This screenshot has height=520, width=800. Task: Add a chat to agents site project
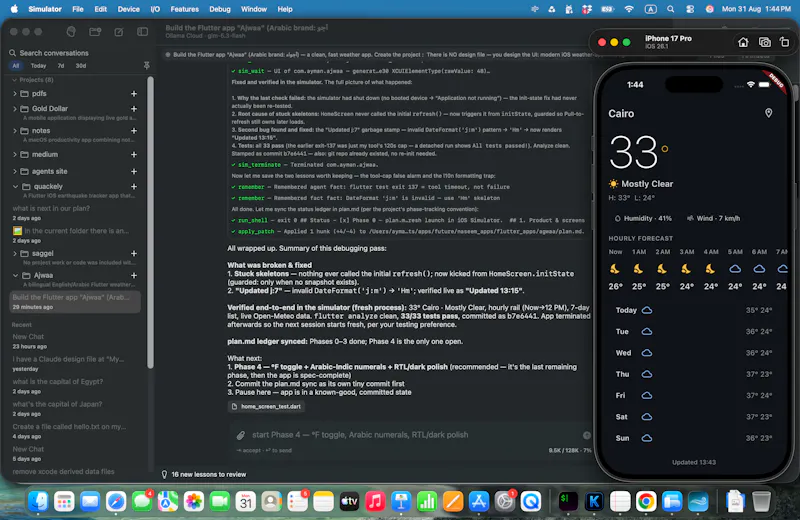click(134, 171)
